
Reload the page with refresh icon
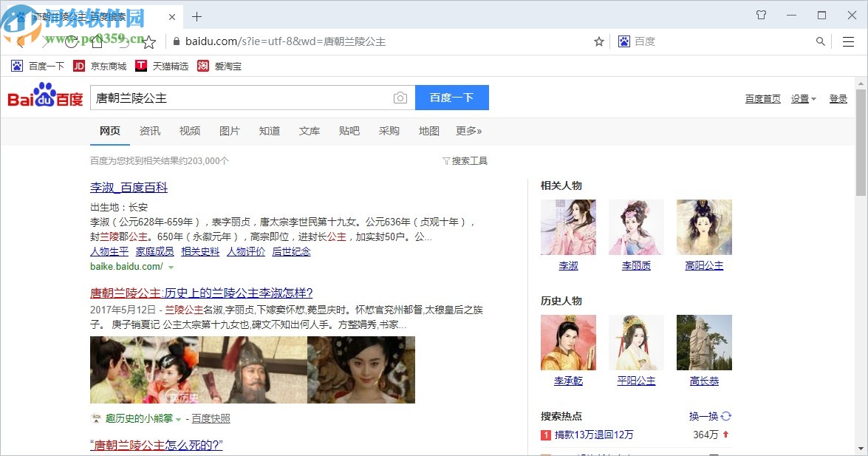click(72, 42)
